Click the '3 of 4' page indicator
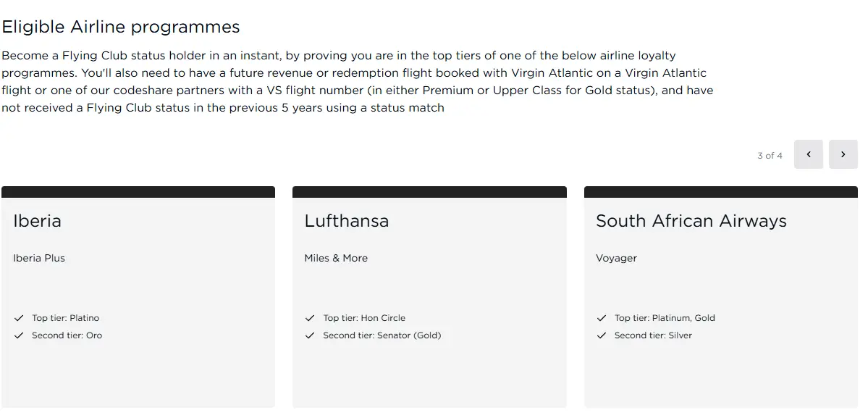 [770, 155]
